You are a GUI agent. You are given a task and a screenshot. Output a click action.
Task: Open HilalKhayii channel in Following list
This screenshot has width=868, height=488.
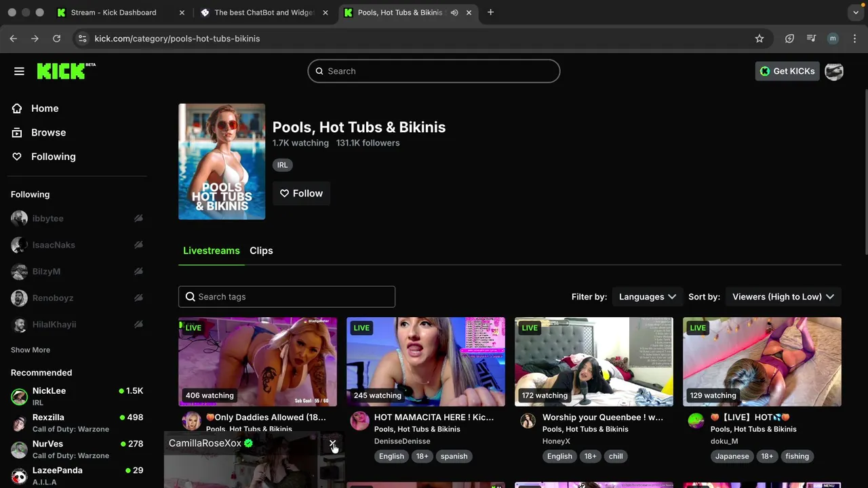(x=54, y=324)
